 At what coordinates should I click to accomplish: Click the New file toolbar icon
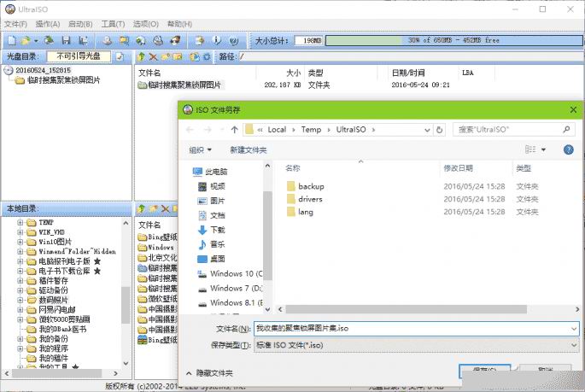12,40
